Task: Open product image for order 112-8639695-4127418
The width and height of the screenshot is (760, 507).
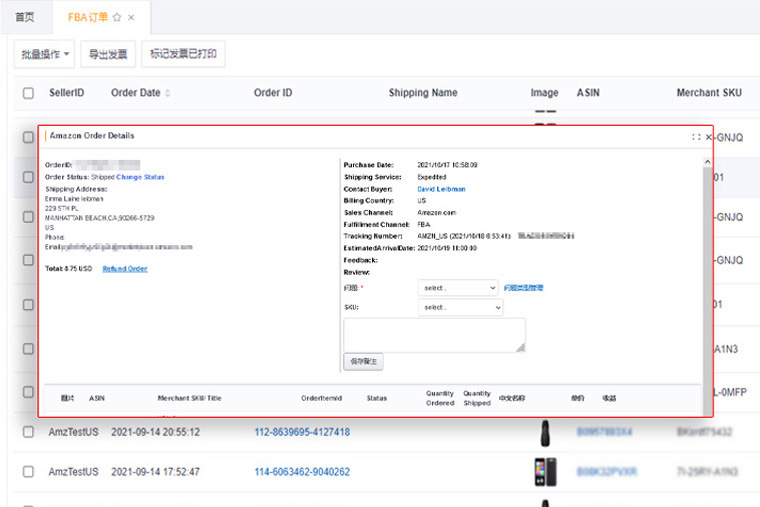Action: point(544,432)
